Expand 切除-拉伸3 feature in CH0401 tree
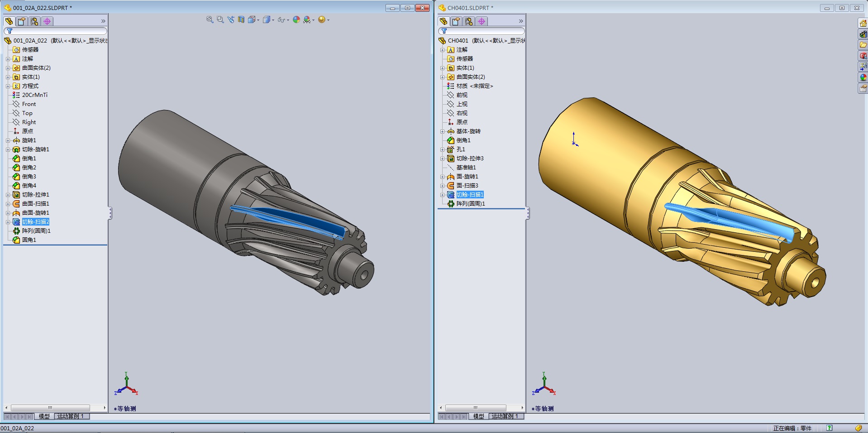This screenshot has width=868, height=433. point(442,159)
